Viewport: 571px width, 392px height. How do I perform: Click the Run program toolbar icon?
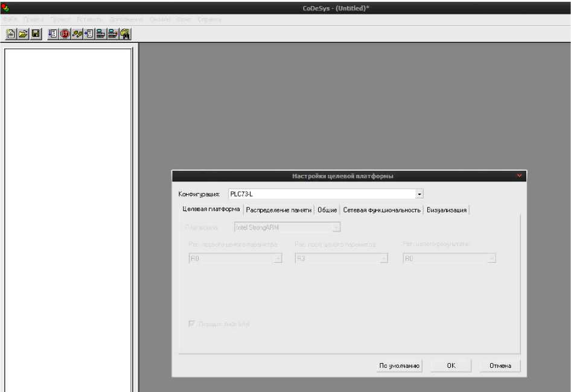click(x=53, y=34)
